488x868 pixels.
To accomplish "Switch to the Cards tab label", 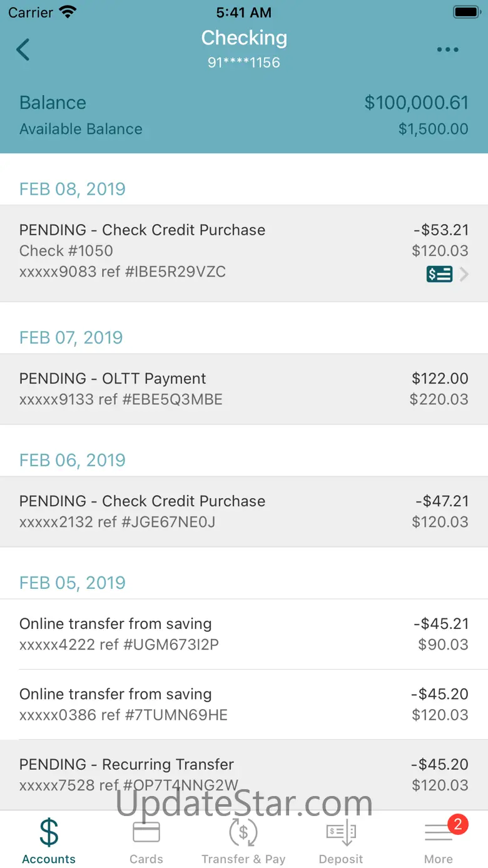I will click(146, 859).
